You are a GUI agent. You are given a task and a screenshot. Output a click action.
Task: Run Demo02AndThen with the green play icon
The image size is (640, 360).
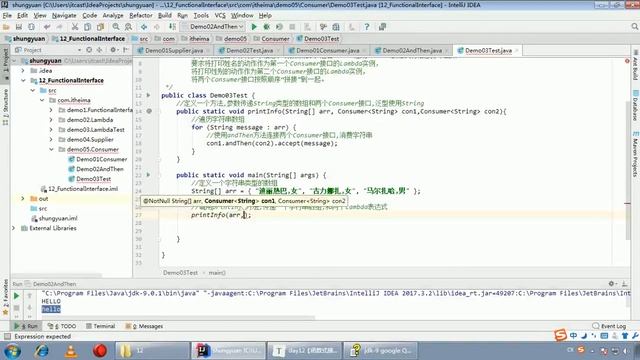[x=254, y=27]
